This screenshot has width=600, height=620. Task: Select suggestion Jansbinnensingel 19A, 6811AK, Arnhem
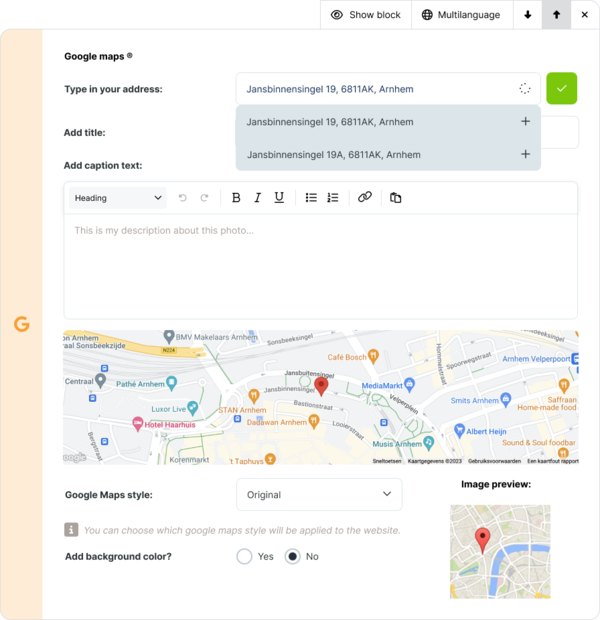point(388,155)
